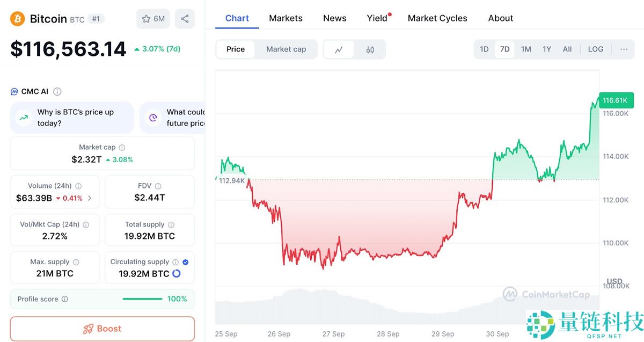Open the Market Cycles tab
644x342 pixels.
click(x=437, y=18)
